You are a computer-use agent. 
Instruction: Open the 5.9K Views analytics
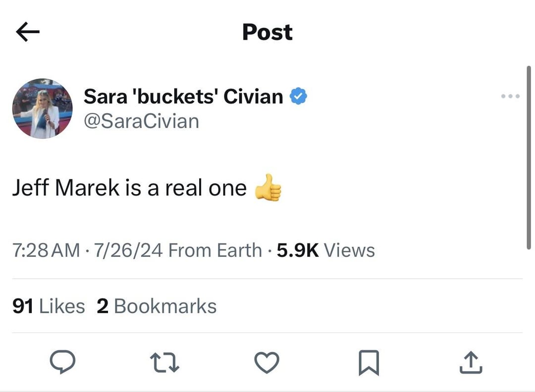point(325,250)
